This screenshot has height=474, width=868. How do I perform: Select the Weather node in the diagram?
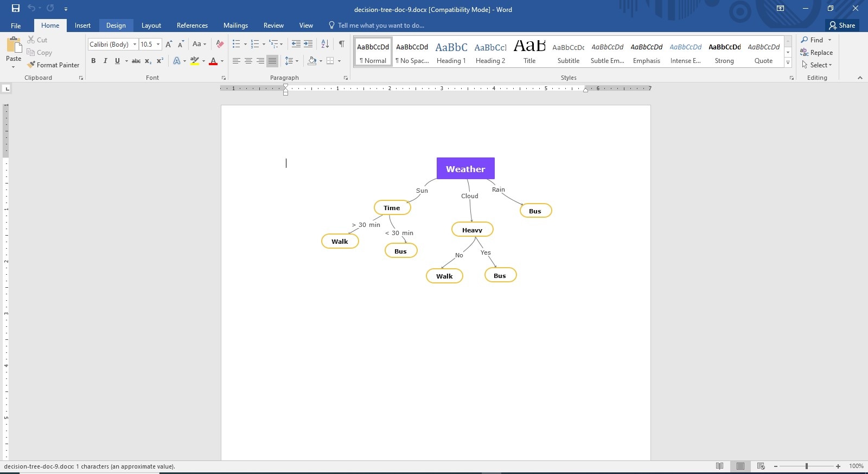[465, 168]
